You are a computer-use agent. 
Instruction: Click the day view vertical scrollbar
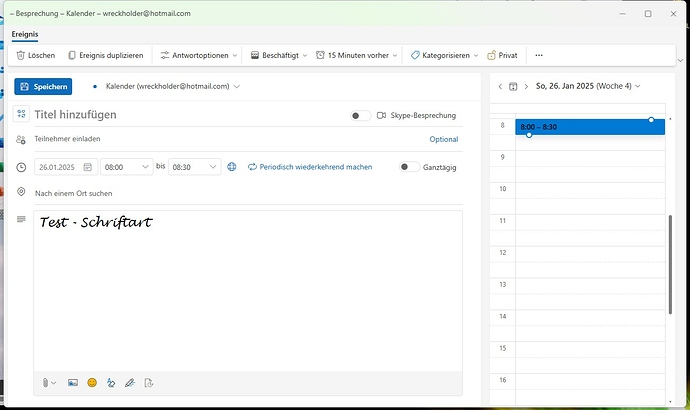point(670,264)
